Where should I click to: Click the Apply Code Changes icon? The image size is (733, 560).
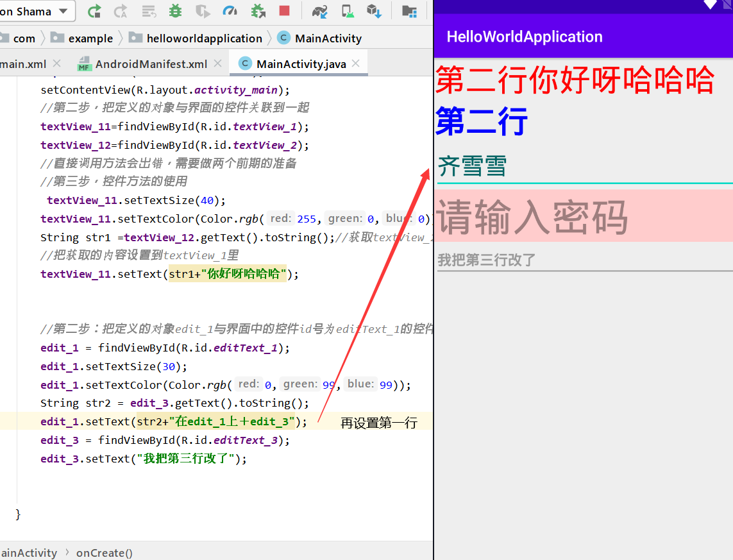[149, 11]
